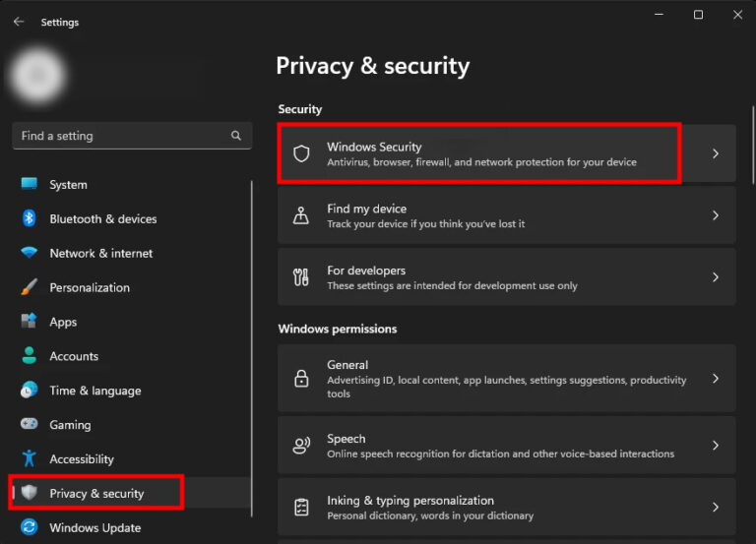Expand Find my device chevron arrow
Viewport: 756px width, 544px height.
coord(716,215)
